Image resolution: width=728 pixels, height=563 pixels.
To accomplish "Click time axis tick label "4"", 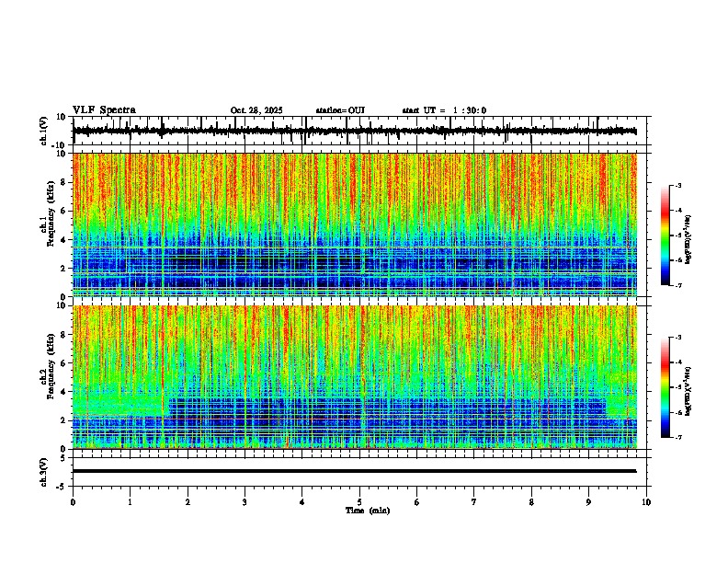I will (302, 502).
